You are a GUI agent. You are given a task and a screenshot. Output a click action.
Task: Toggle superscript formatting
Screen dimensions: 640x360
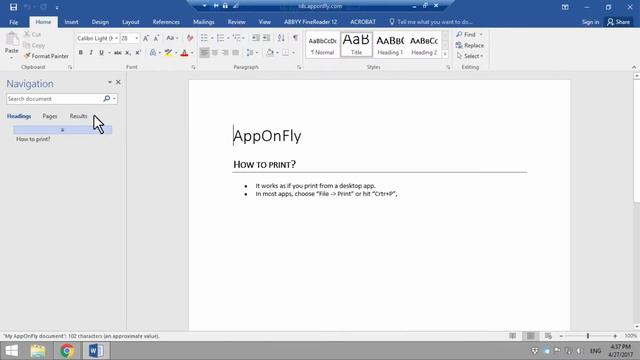[x=138, y=53]
